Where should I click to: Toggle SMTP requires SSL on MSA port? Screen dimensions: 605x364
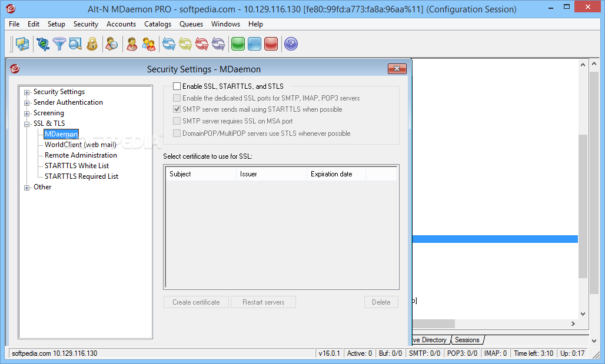tap(177, 121)
